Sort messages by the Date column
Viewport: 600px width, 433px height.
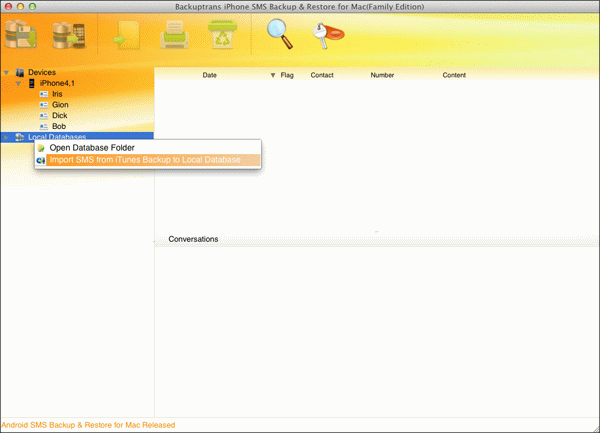(x=210, y=75)
